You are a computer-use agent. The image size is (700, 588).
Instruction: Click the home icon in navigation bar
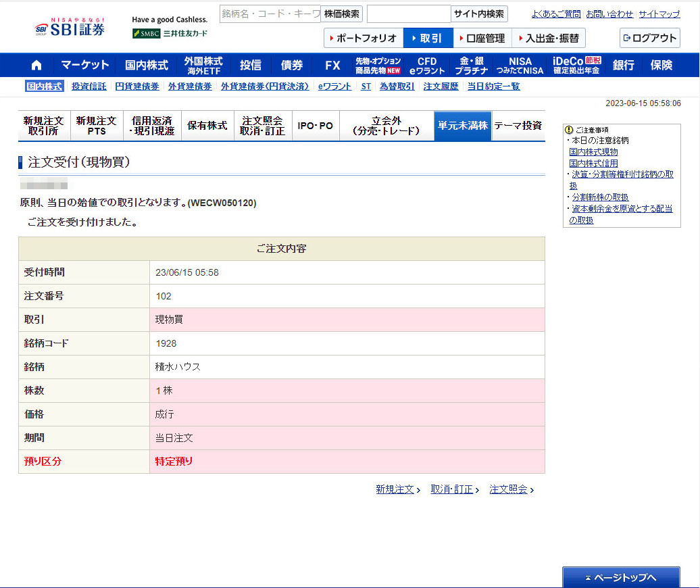coord(36,65)
